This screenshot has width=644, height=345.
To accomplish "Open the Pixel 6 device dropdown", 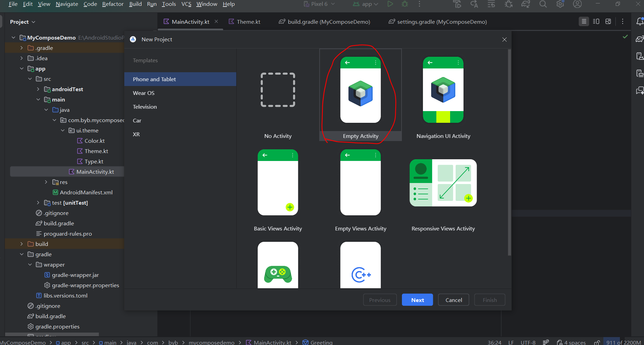I will (x=319, y=4).
